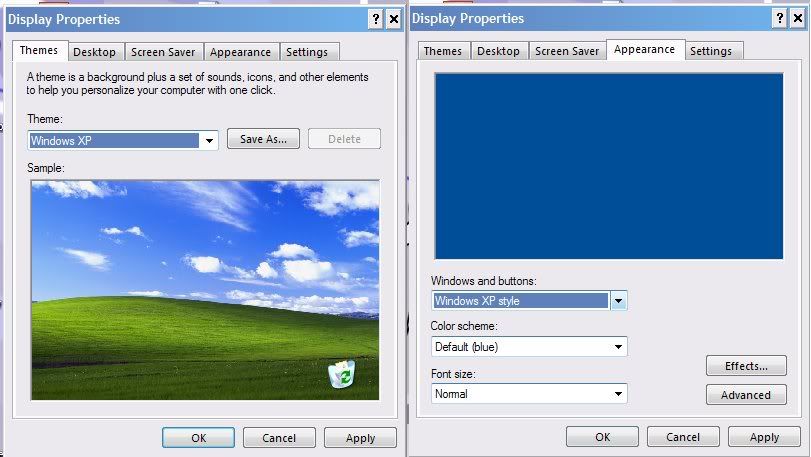Select Themes tab in right window
Screen dimensions: 811x457
(443, 51)
